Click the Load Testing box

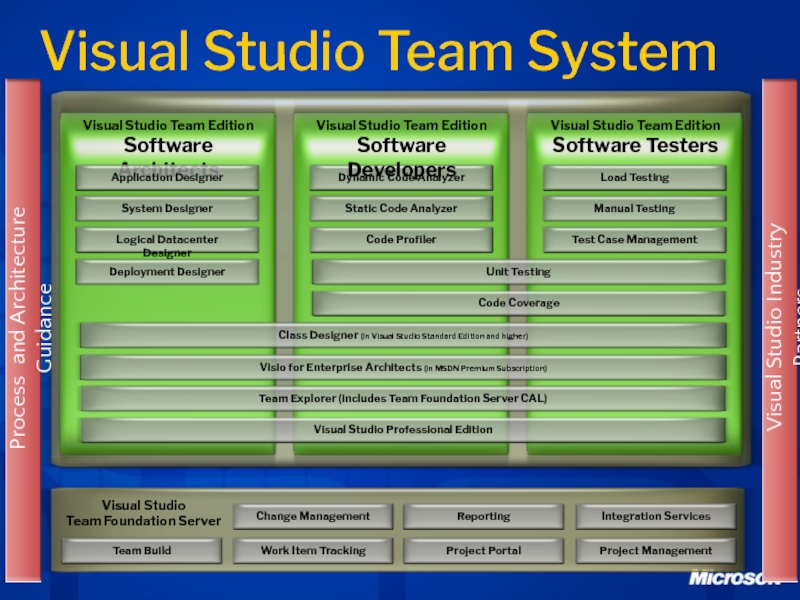click(634, 178)
